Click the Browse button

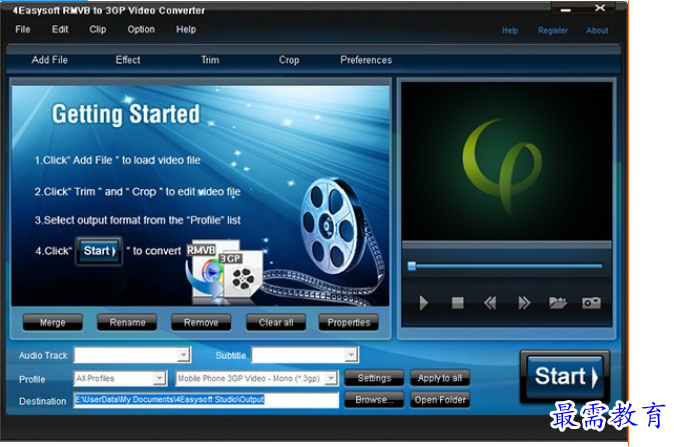coord(374,400)
